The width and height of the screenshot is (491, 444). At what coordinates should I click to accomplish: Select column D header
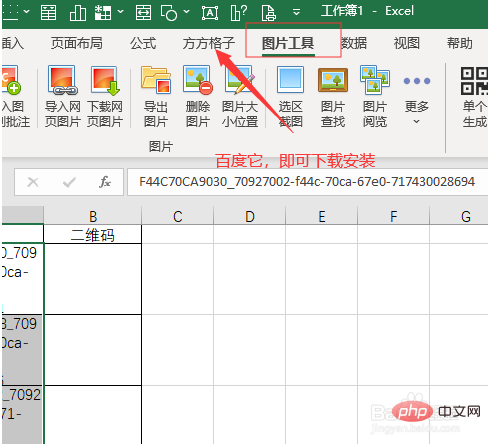250,216
